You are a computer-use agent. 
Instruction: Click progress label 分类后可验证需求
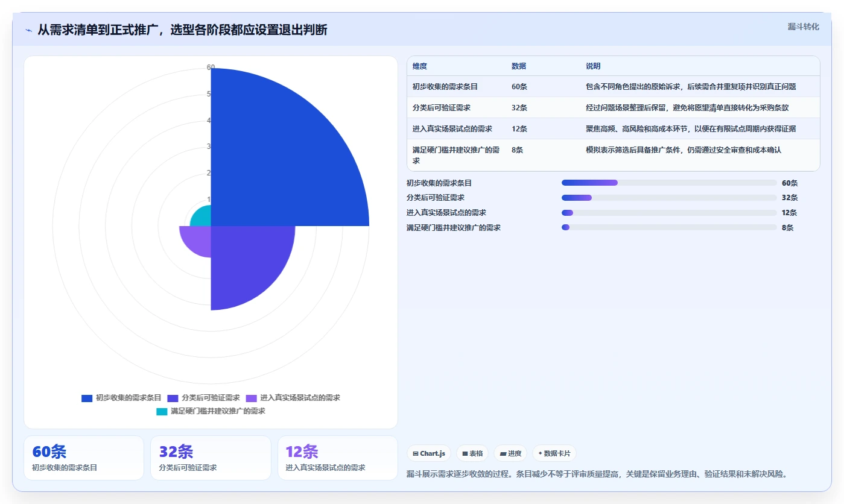[x=436, y=198]
